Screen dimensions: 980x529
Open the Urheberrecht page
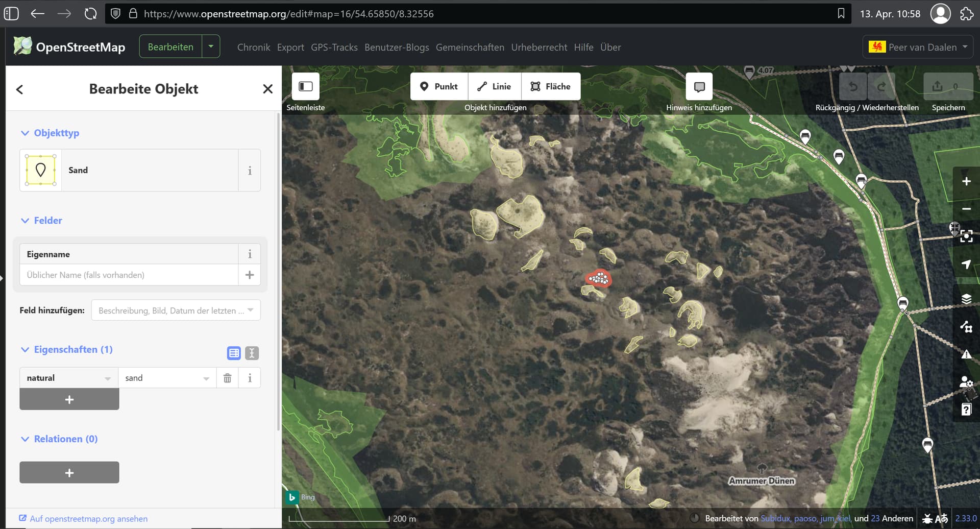539,47
